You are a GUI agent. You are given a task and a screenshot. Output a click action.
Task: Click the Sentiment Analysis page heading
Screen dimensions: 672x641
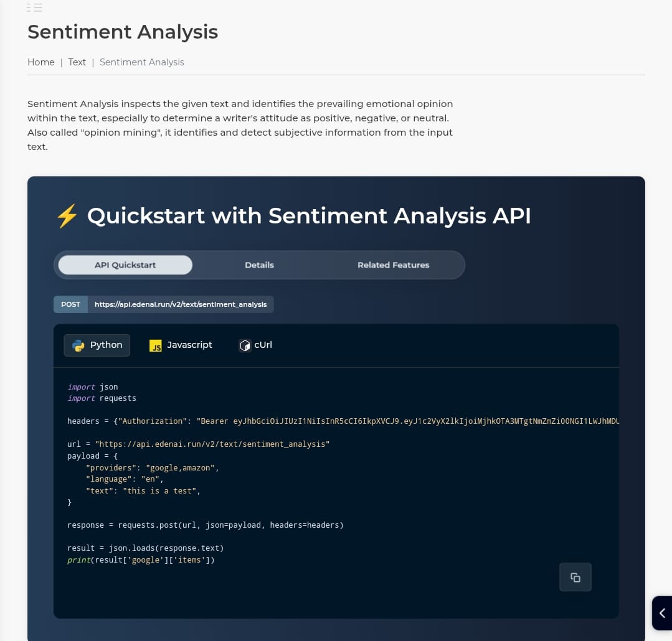point(123,32)
